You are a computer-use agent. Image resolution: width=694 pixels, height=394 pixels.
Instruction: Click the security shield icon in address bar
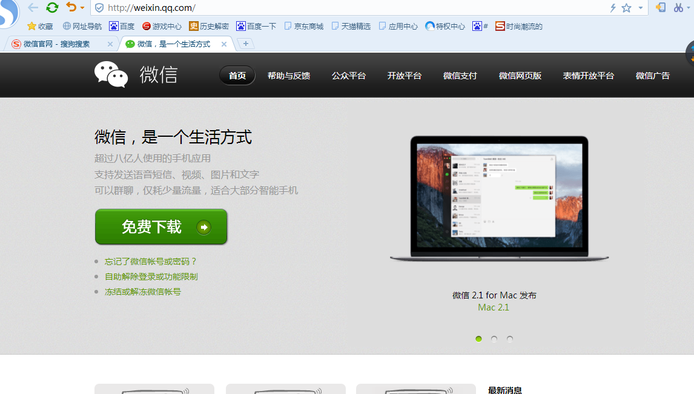100,8
